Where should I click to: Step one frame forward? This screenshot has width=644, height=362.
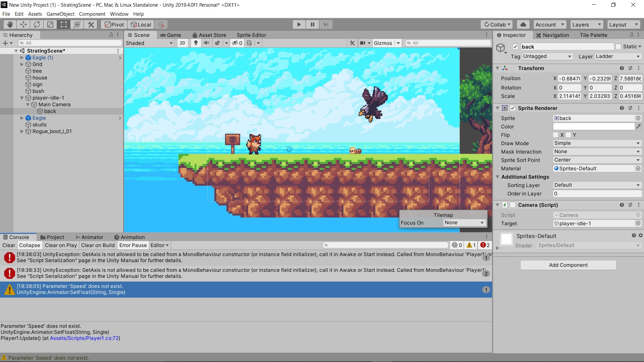[326, 24]
